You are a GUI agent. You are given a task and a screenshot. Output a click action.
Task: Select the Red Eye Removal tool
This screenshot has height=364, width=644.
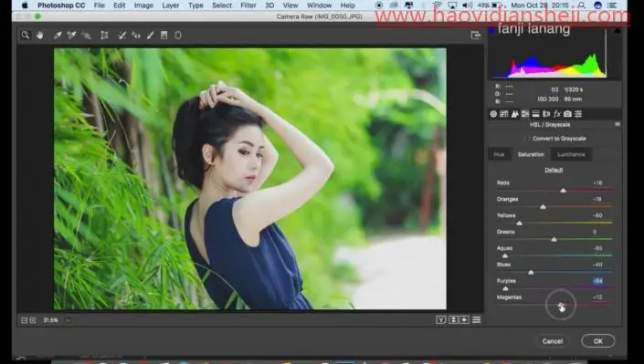[x=136, y=36]
